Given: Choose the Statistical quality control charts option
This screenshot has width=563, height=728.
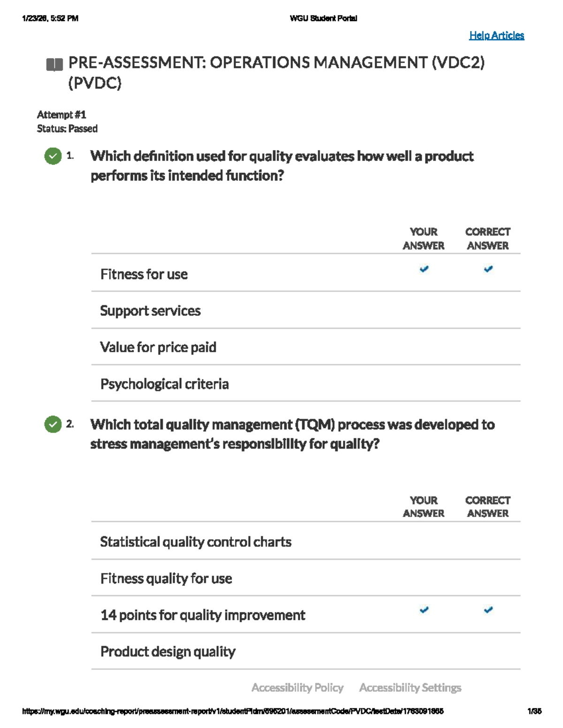Looking at the screenshot, I should [196, 542].
